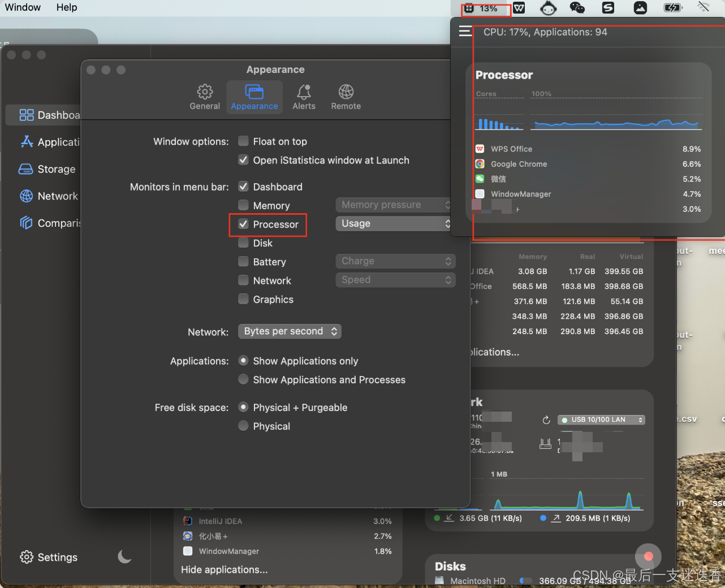Select Show Applications only
Image resolution: width=725 pixels, height=588 pixels.
(243, 360)
